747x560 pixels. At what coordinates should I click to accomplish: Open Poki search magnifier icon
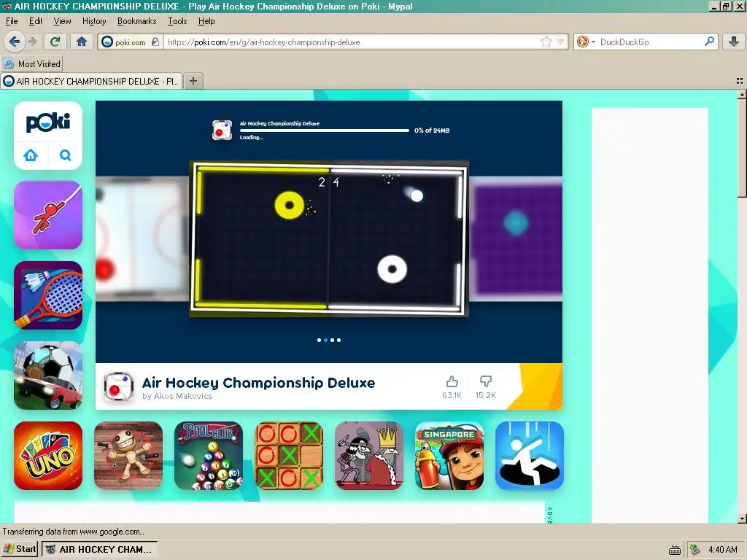(x=65, y=155)
